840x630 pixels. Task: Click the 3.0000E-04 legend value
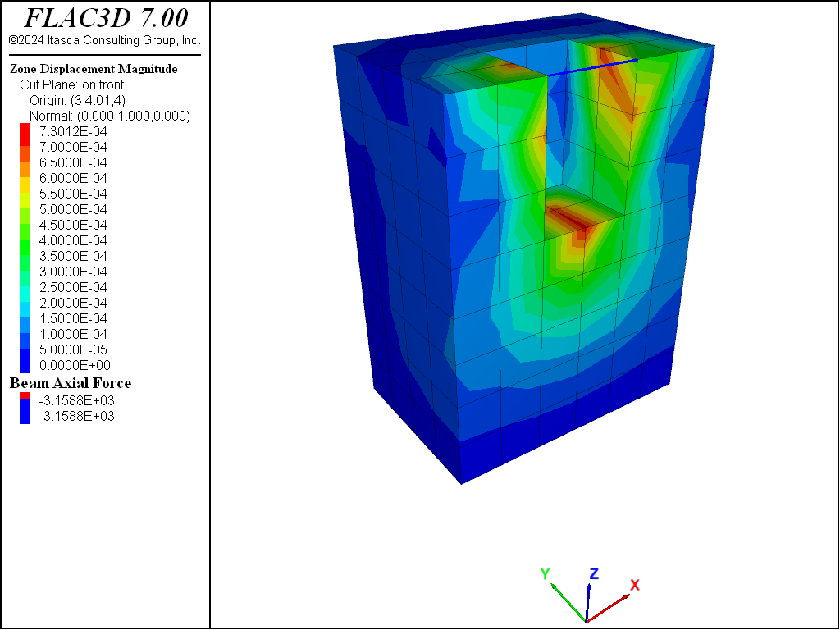point(73,271)
